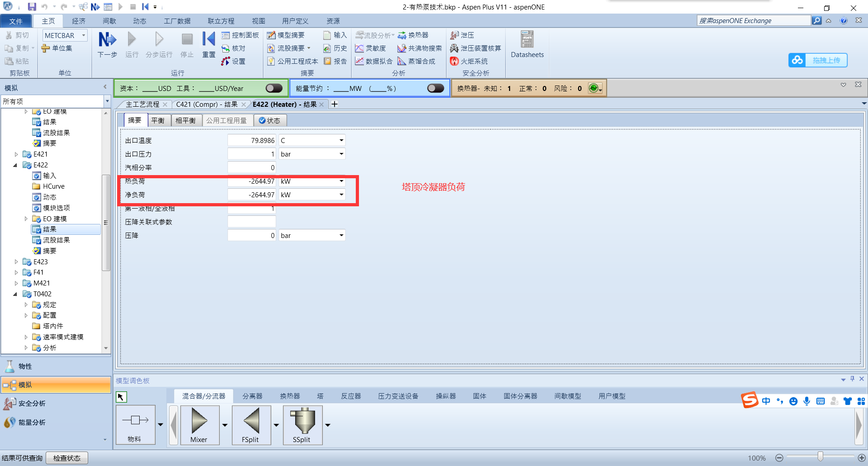Expand the M421 tree node
Screen dimensions: 868x466
tap(17, 283)
